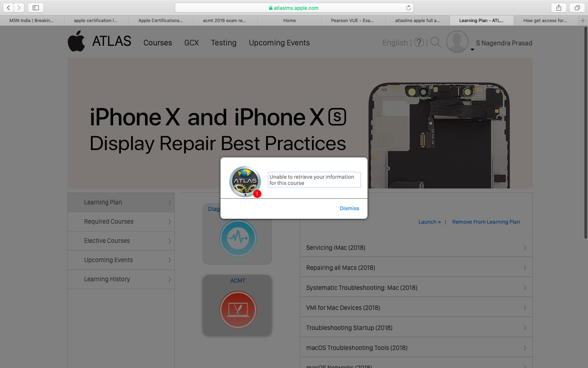
Task: Open Upcoming Events in top navigation
Action: click(279, 43)
